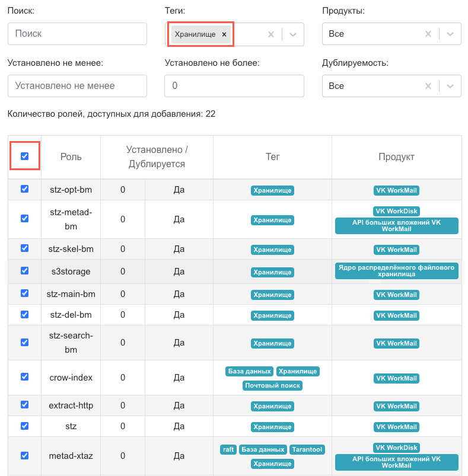The height and width of the screenshot is (476, 468).
Task: Click the Поиск search input field
Action: point(77,34)
